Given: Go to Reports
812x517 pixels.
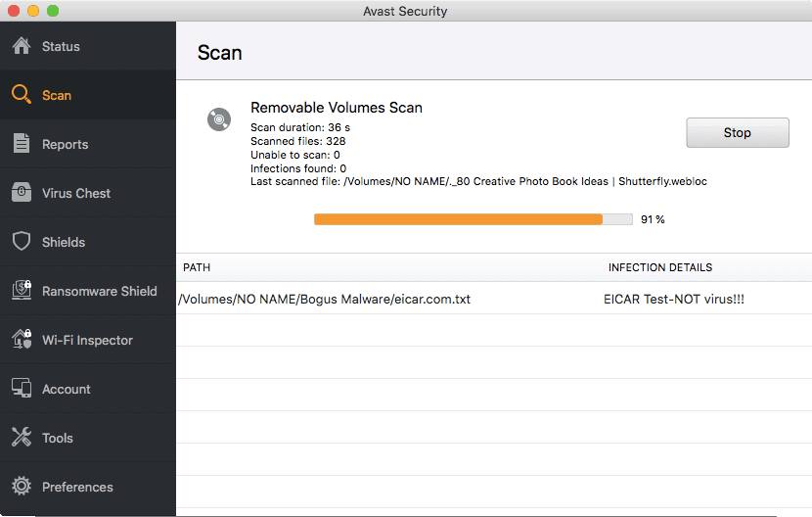Looking at the screenshot, I should click(x=88, y=144).
